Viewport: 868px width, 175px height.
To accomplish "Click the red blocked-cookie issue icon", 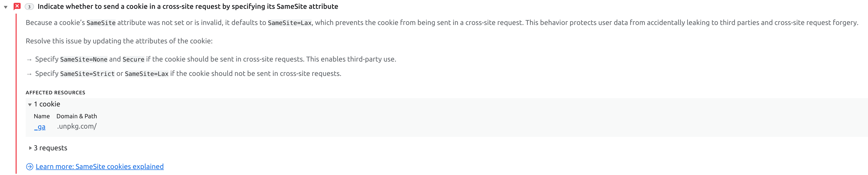I will [x=17, y=6].
